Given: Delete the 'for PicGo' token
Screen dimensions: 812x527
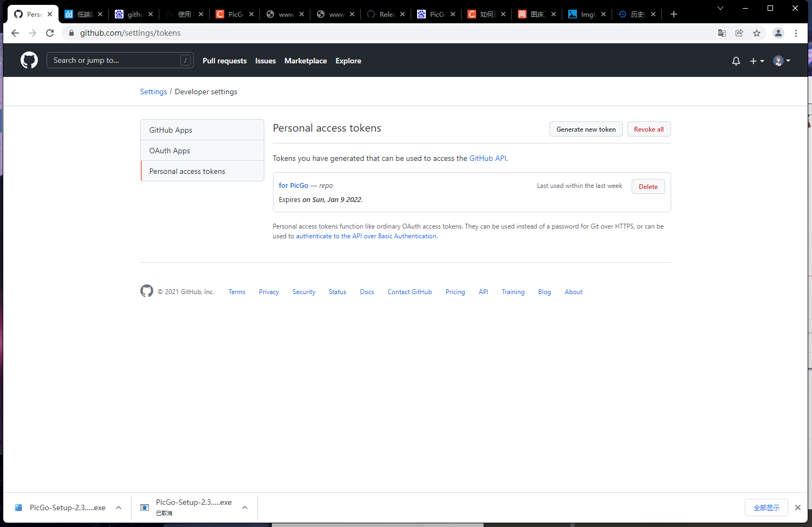Looking at the screenshot, I should point(648,186).
